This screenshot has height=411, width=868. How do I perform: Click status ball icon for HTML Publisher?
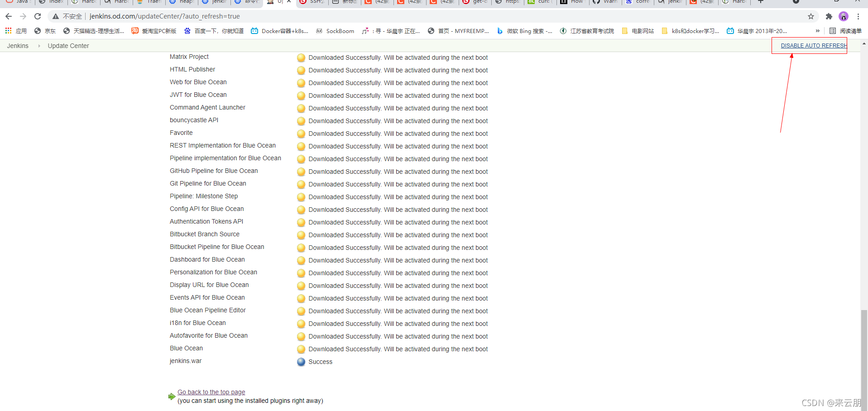coord(301,71)
